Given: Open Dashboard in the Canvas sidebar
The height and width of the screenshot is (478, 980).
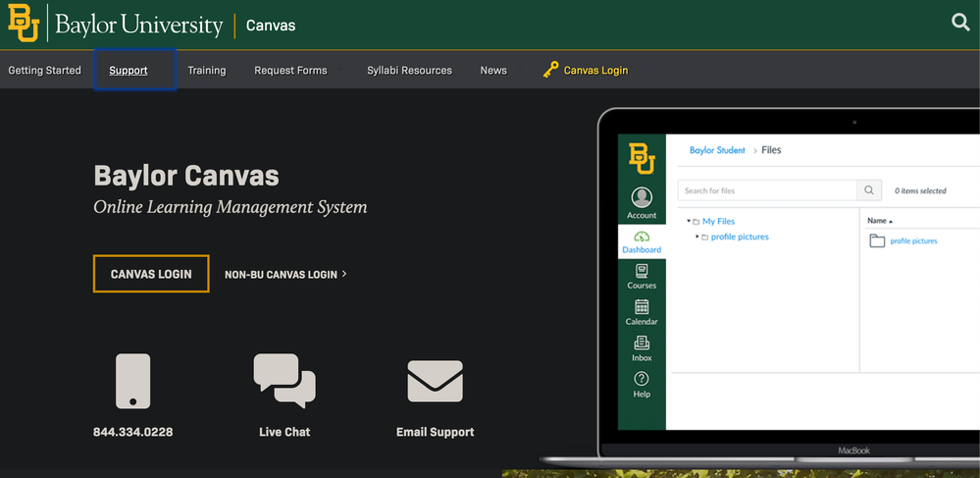Looking at the screenshot, I should point(642,241).
